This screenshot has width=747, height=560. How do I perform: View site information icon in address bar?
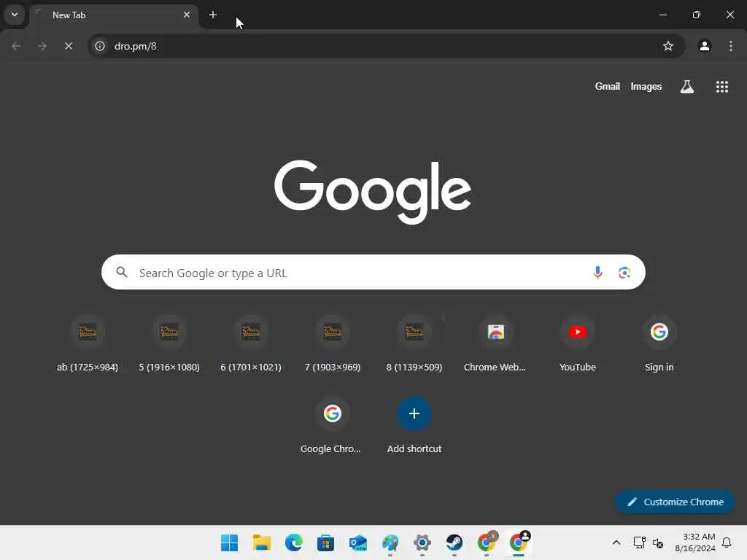tap(99, 46)
